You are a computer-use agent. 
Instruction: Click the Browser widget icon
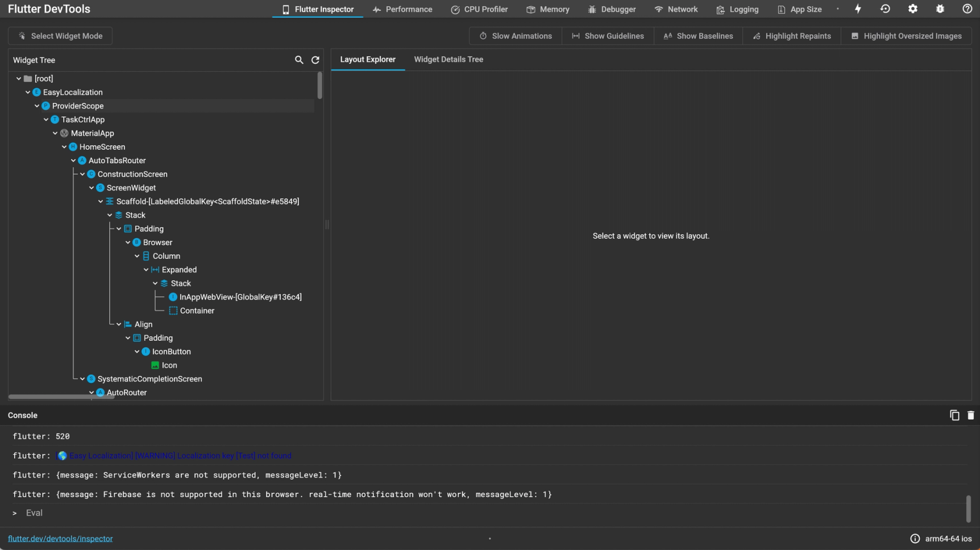[x=137, y=242]
